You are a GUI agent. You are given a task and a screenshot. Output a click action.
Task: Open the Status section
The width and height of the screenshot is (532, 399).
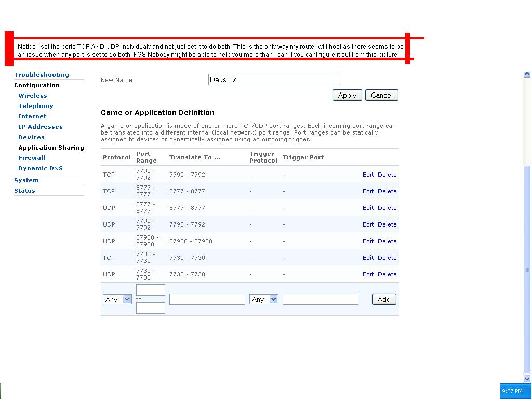point(24,191)
